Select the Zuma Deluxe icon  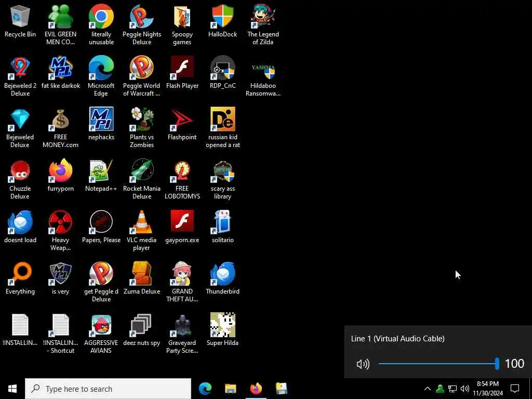click(141, 279)
